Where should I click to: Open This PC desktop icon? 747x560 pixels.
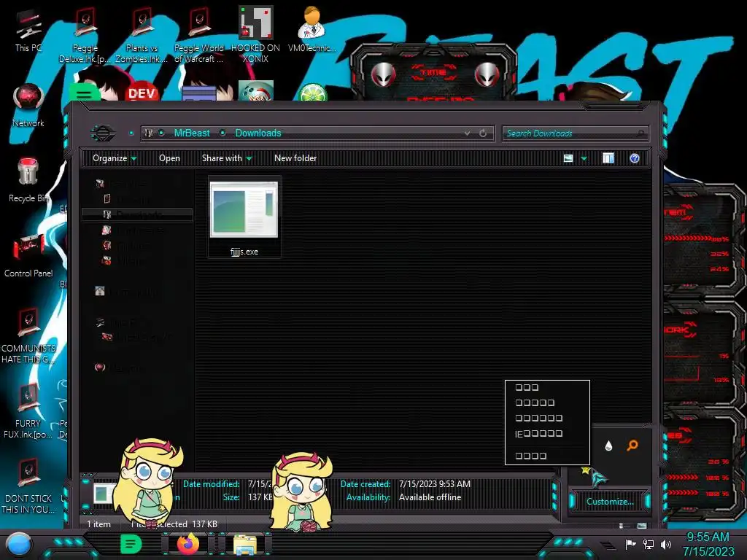28,29
